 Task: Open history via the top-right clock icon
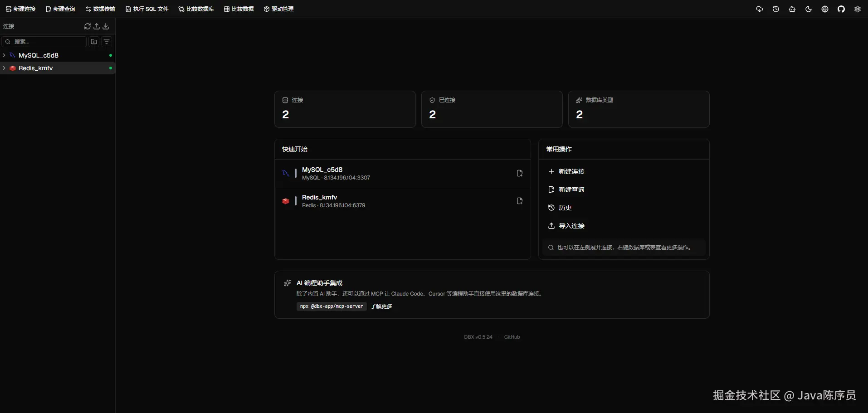click(x=776, y=9)
